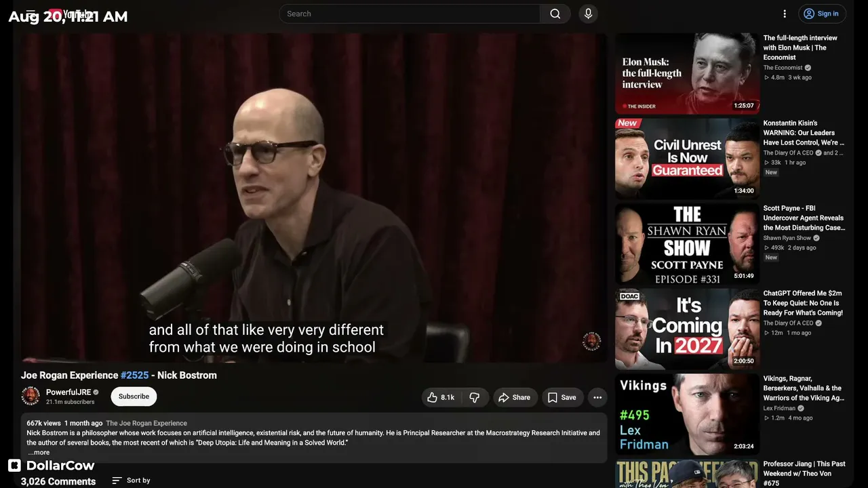
Task: Open the Elon Musk full-length interview thumbnail
Action: tap(687, 73)
